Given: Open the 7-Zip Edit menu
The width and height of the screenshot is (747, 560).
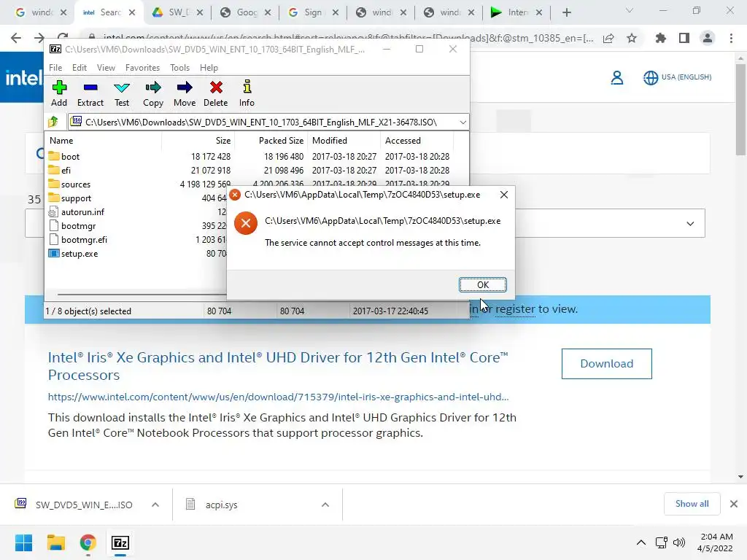Looking at the screenshot, I should pyautogui.click(x=79, y=68).
